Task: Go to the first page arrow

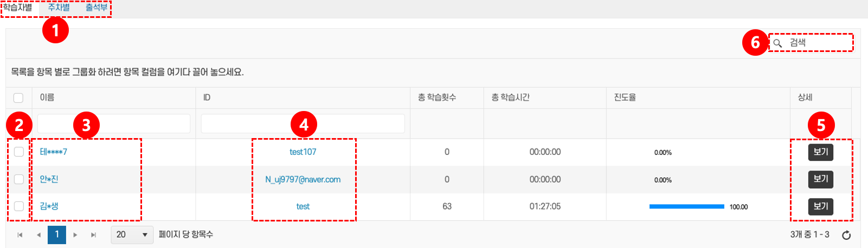Action: 20,235
